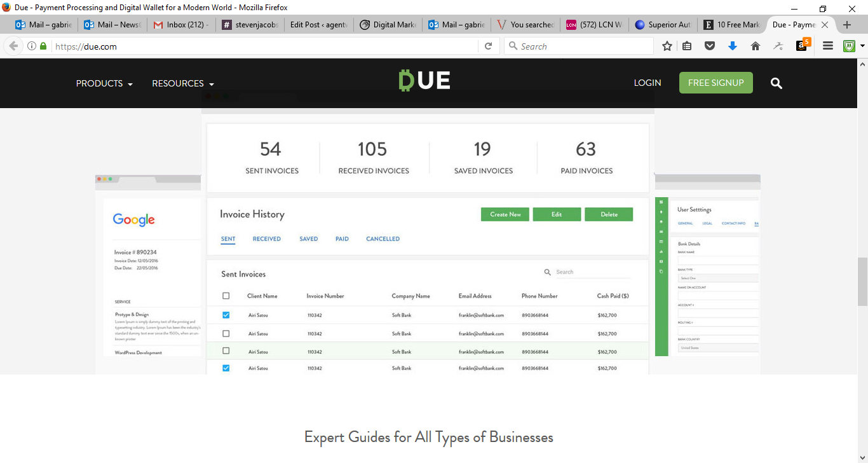Click the Sent Invoices search field
The width and height of the screenshot is (868, 463).
593,272
